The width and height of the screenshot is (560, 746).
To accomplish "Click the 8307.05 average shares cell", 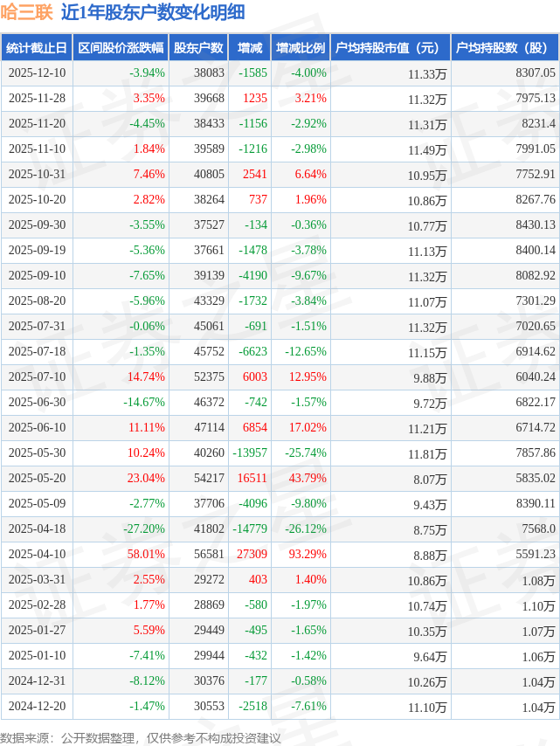I will pos(535,73).
